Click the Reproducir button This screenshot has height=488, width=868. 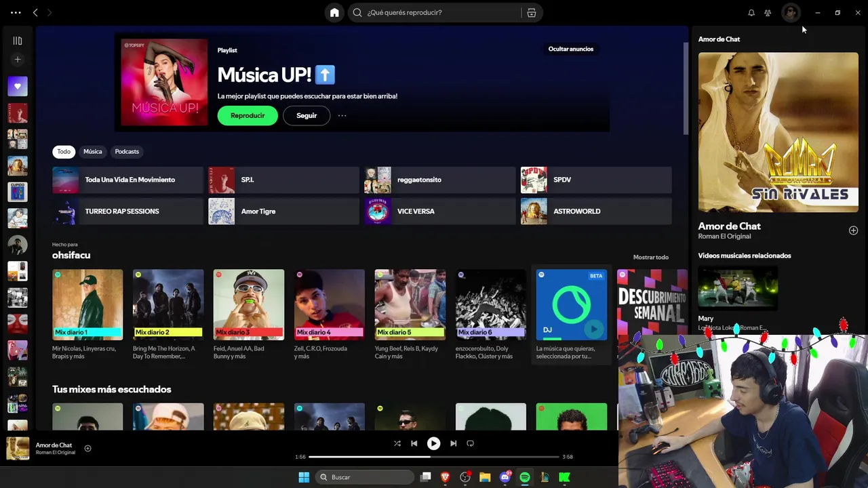tap(248, 115)
